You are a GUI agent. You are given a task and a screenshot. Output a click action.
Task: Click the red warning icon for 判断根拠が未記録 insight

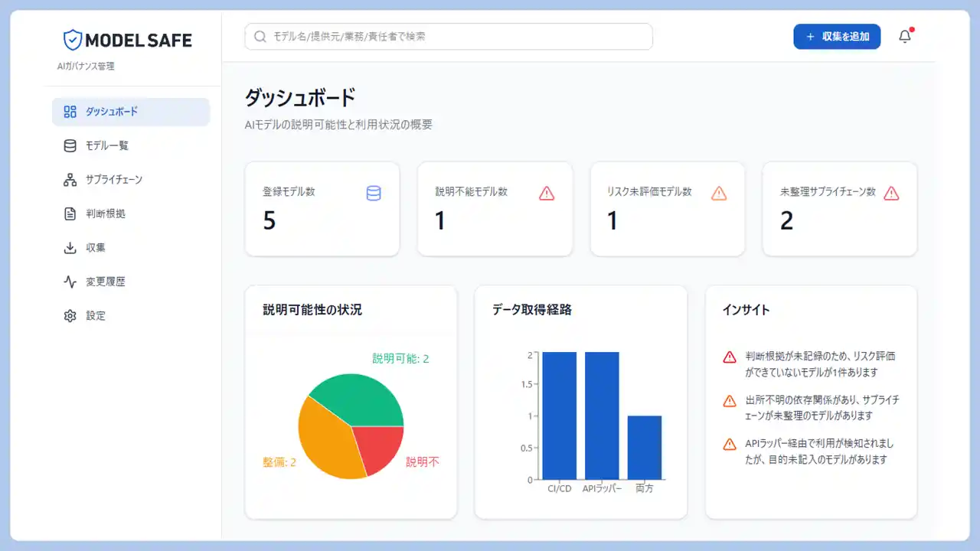[730, 357]
